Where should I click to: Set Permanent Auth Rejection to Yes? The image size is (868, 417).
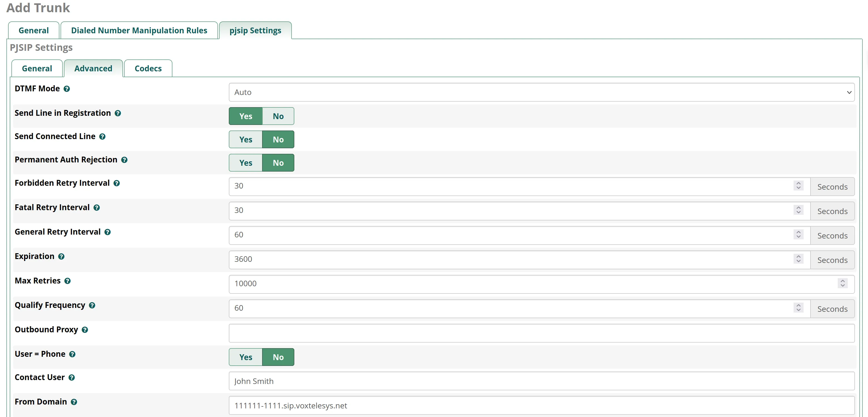click(x=246, y=163)
